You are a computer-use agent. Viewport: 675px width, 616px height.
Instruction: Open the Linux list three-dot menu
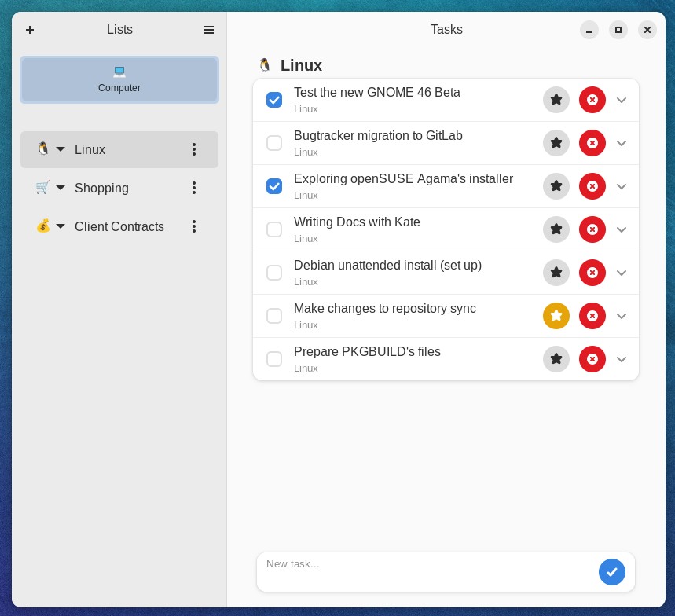pos(194,149)
